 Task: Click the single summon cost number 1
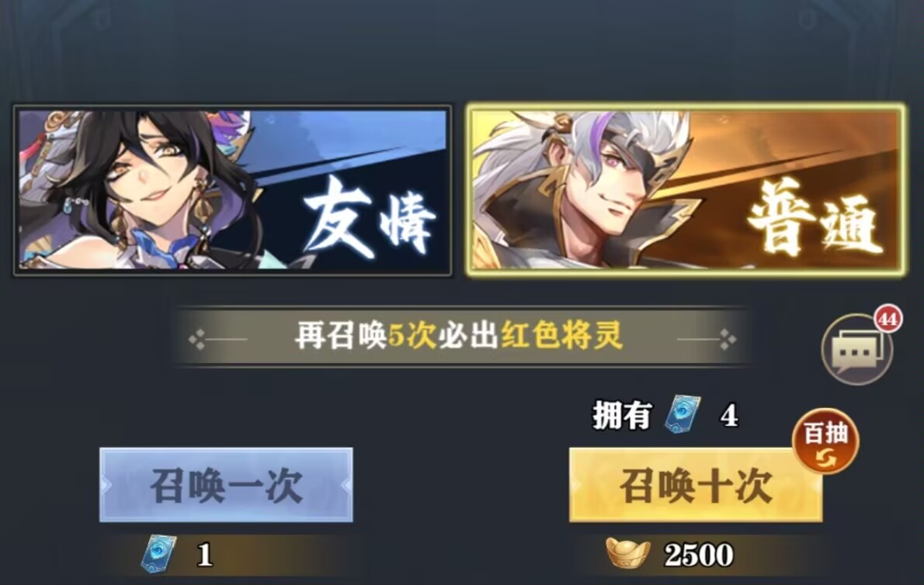point(204,555)
